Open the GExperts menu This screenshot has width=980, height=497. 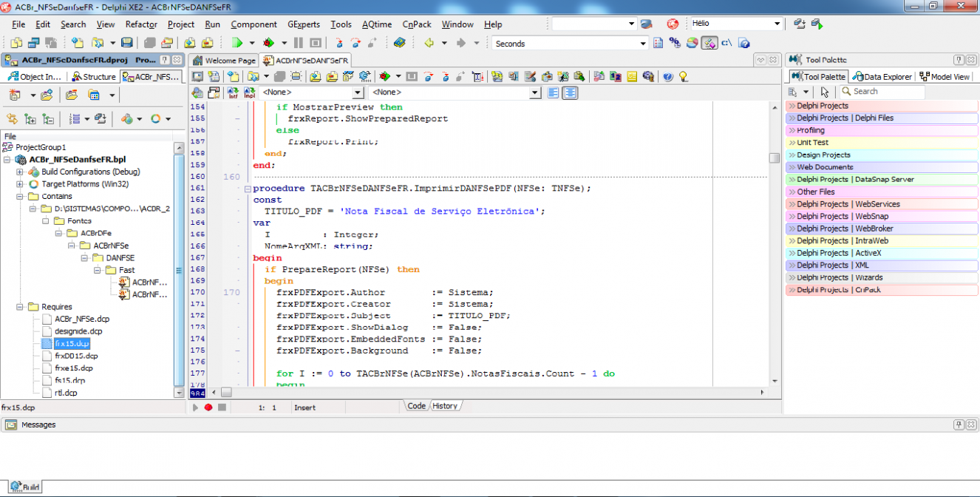coord(303,24)
